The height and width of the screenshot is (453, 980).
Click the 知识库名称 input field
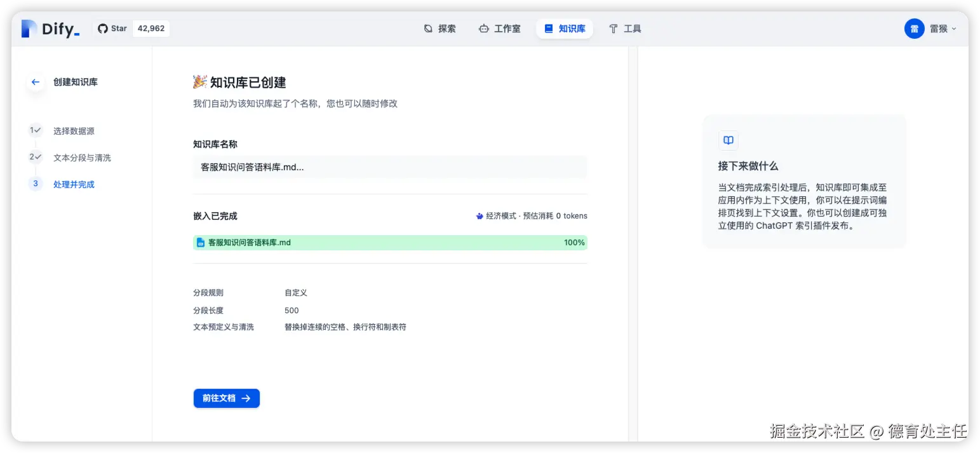(390, 166)
